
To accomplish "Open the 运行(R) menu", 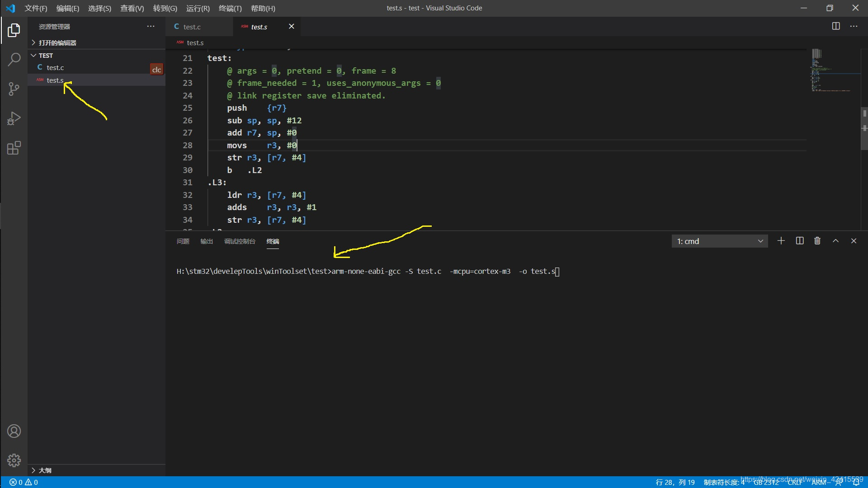I will click(x=198, y=8).
